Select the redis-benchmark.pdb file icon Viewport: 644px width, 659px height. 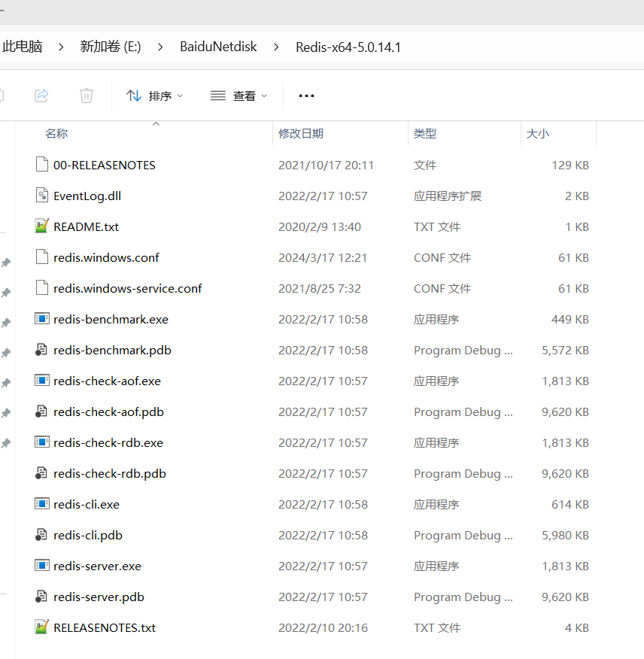[41, 350]
